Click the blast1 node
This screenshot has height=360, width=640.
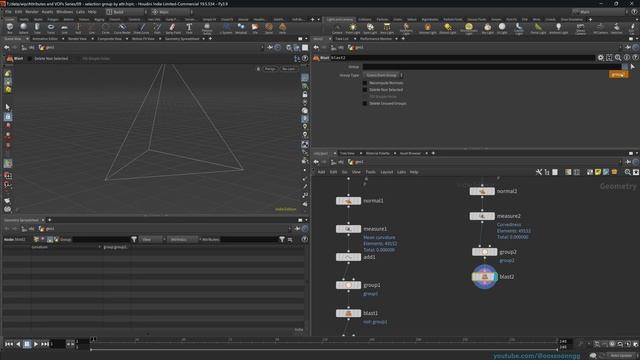[x=348, y=313]
